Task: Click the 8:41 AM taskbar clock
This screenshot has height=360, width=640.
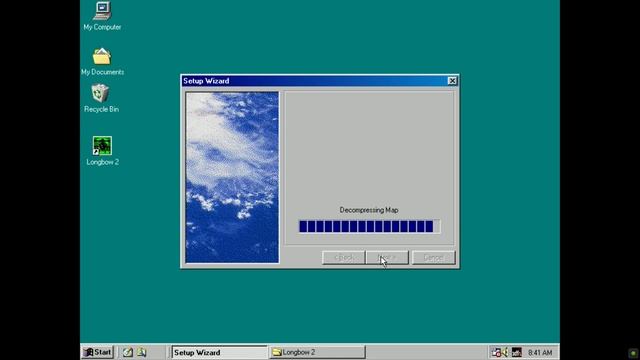Action: click(x=540, y=352)
